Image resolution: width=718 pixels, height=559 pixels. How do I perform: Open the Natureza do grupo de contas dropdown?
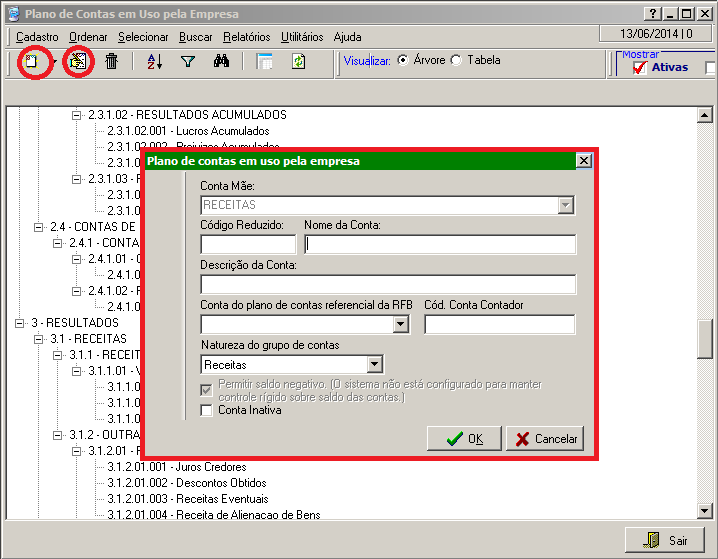[375, 365]
